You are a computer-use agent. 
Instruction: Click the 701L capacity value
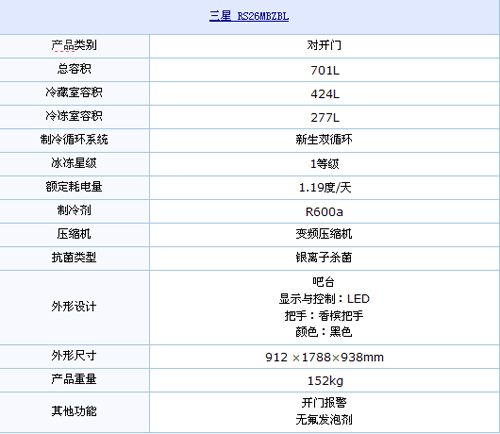325,70
